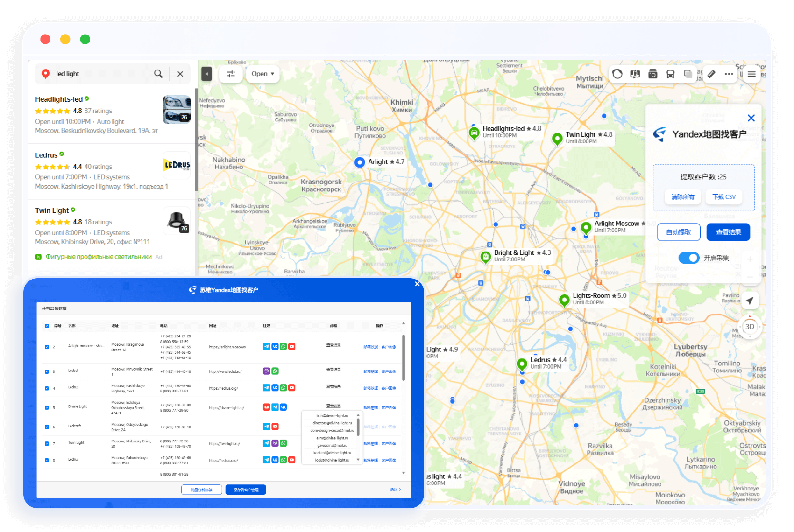Click the search magnifier icon
794x532 pixels.
(x=158, y=74)
